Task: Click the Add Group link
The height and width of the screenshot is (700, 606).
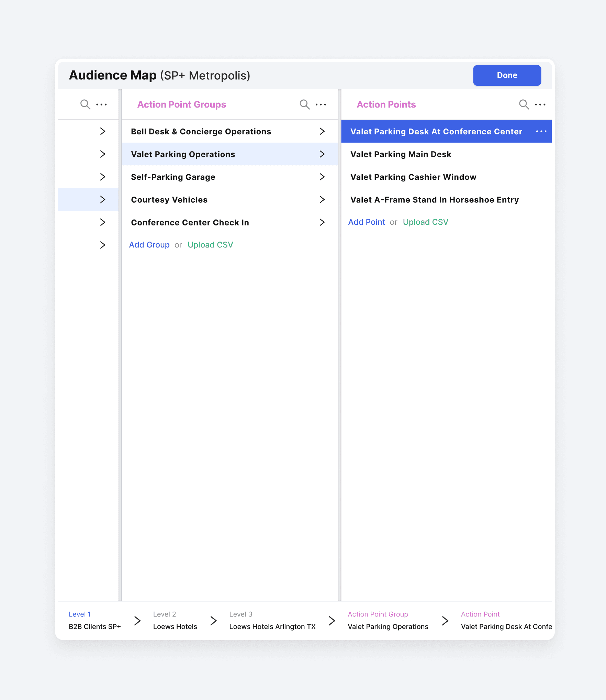Action: pyautogui.click(x=149, y=245)
